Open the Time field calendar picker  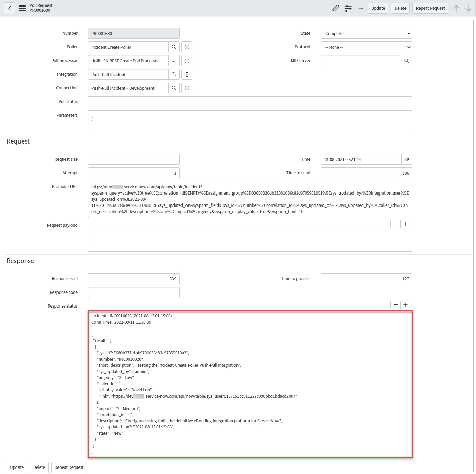tap(407, 159)
